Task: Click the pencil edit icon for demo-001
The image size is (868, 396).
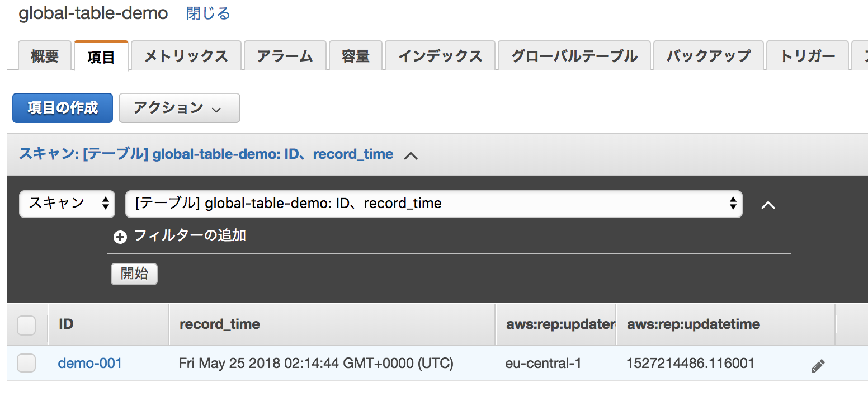Action: click(x=818, y=366)
